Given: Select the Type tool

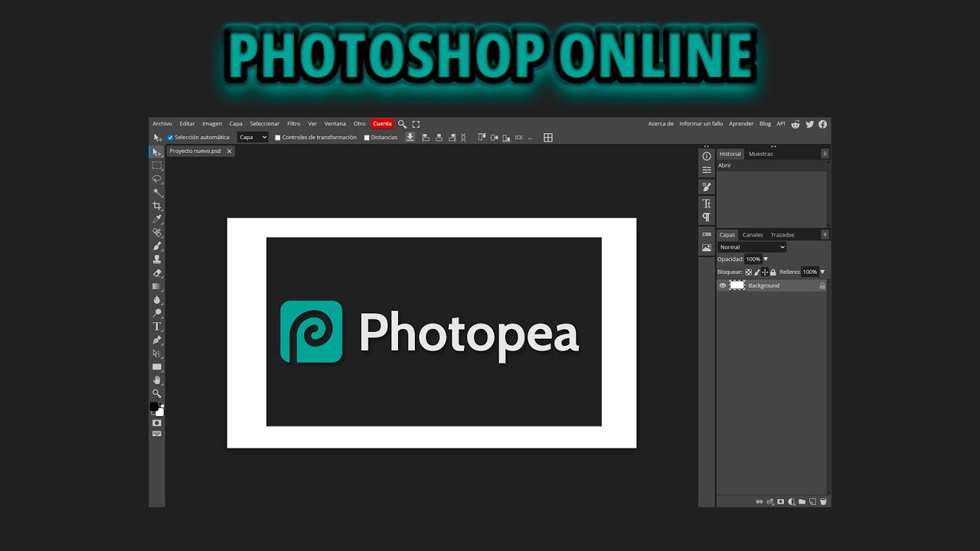Looking at the screenshot, I should 157,326.
